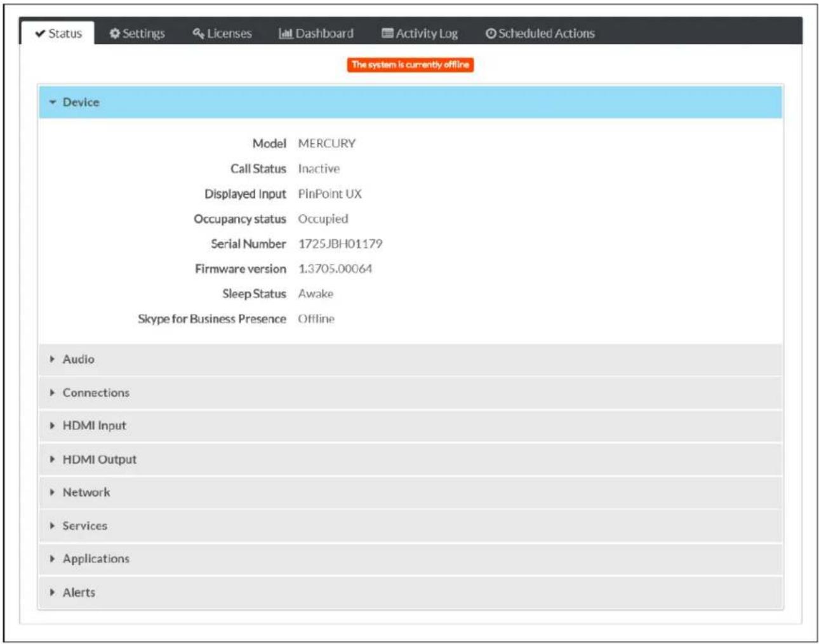The width and height of the screenshot is (819, 644).
Task: Click the Applications section header label
Action: click(96, 559)
